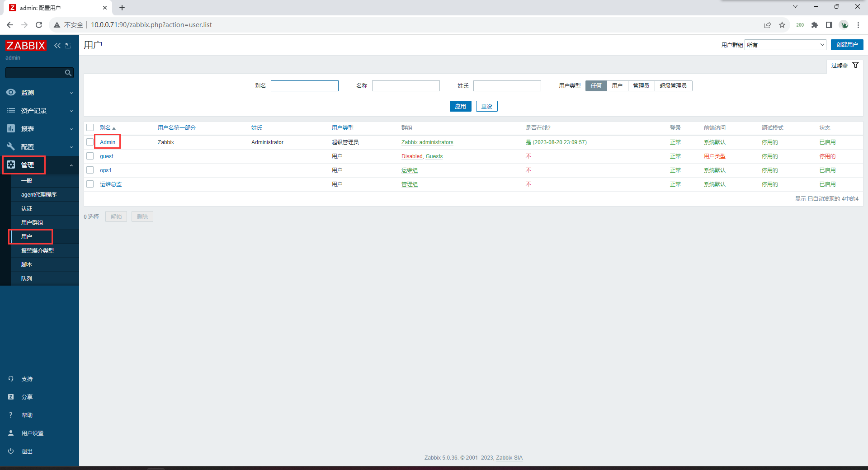Open the browser extensions puzzle icon
This screenshot has height=470, width=868.
814,25
